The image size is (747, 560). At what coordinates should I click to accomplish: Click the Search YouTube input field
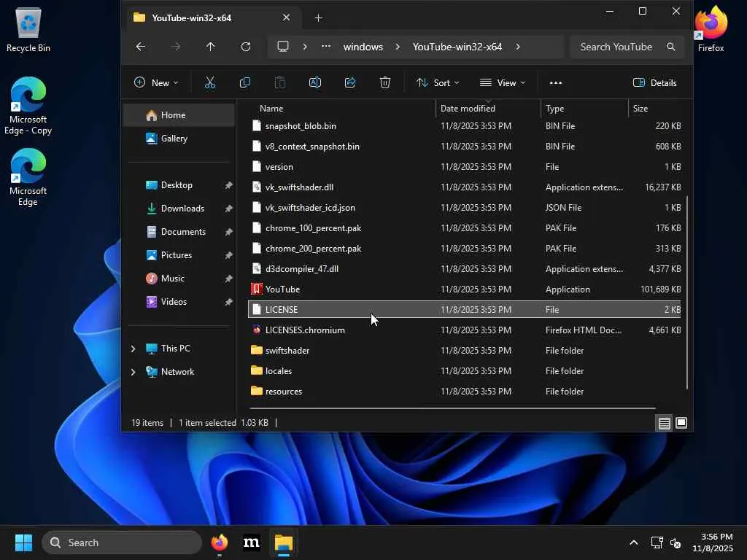pyautogui.click(x=627, y=47)
